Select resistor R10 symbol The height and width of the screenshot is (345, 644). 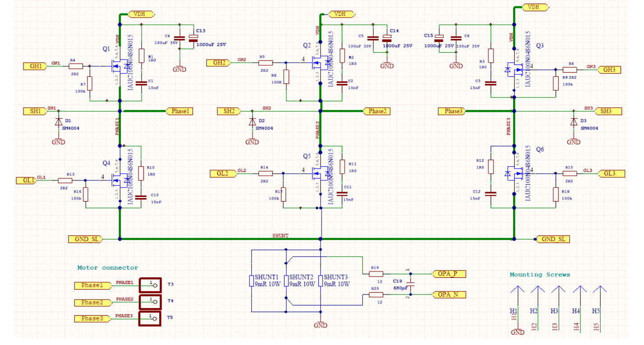[141, 173]
